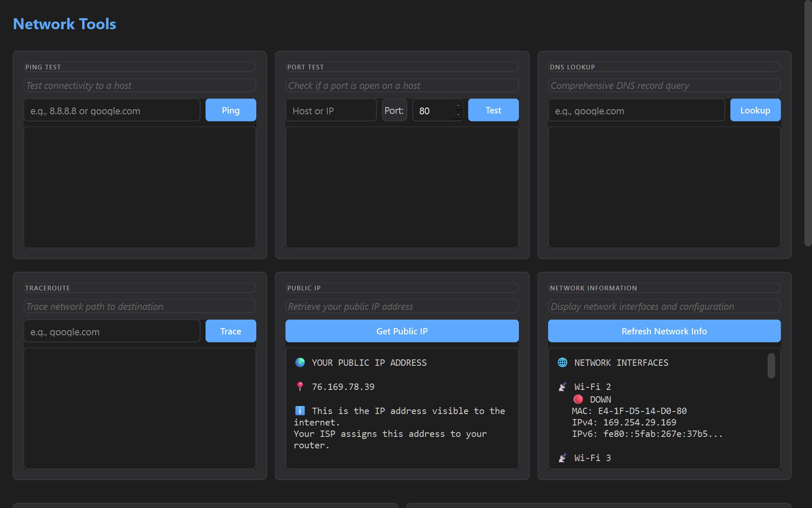Viewport: 812px width, 508px height.
Task: Click the globe icon beside NETWORK INTERFACES
Action: click(x=562, y=362)
